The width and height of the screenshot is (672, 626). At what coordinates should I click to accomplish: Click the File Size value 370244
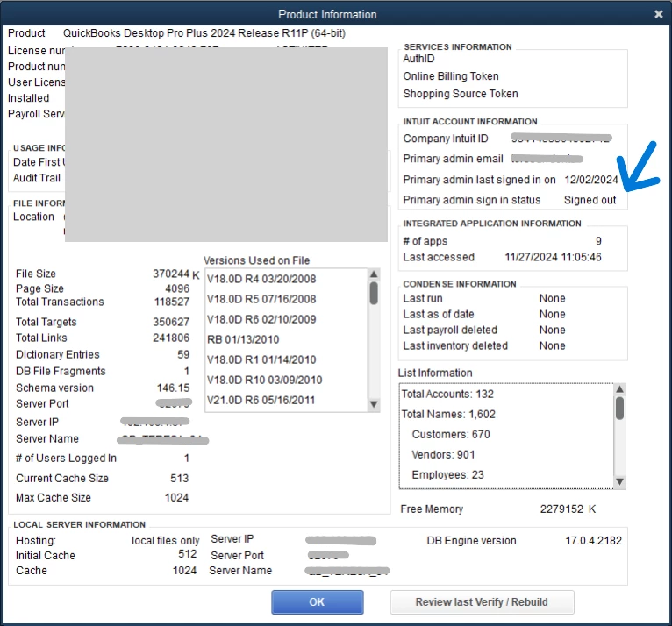(171, 274)
